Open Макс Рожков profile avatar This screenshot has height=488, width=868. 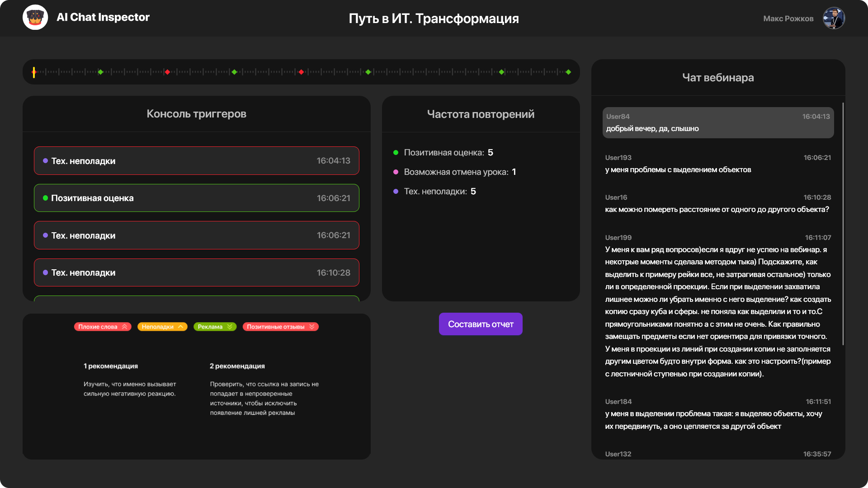coord(834,19)
